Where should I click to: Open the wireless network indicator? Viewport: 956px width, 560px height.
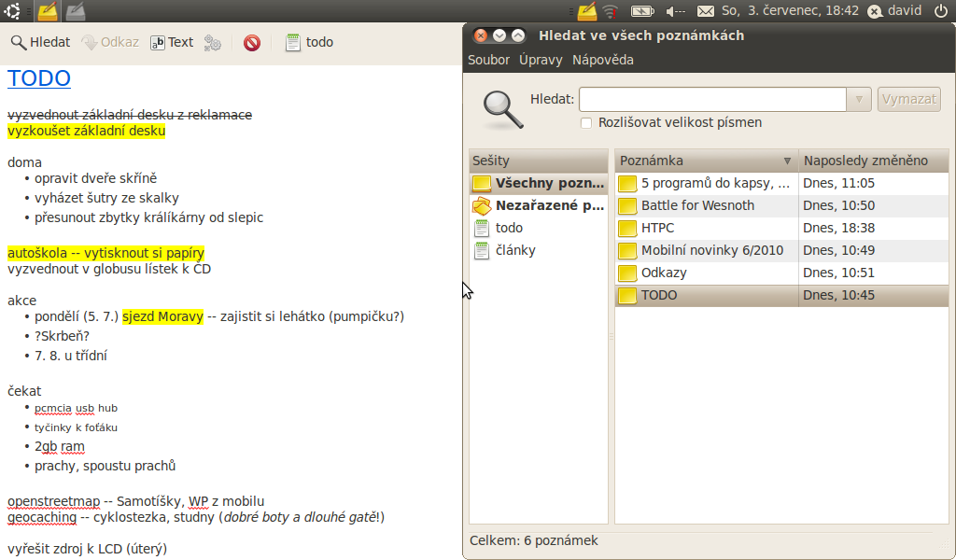click(x=611, y=11)
